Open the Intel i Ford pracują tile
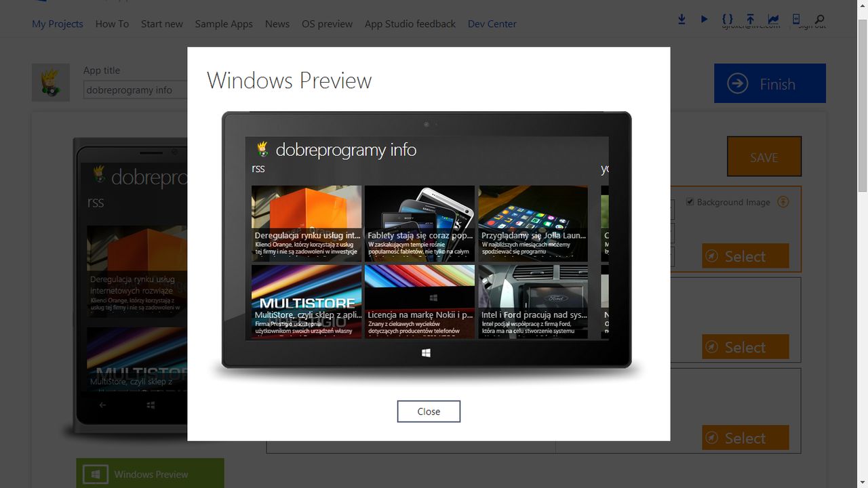 pyautogui.click(x=533, y=302)
